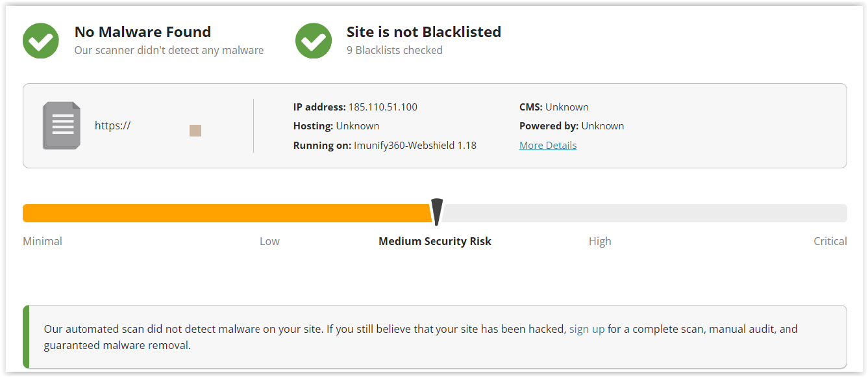Click the Imunify360-Webshield 1.18 server text

tap(415, 146)
